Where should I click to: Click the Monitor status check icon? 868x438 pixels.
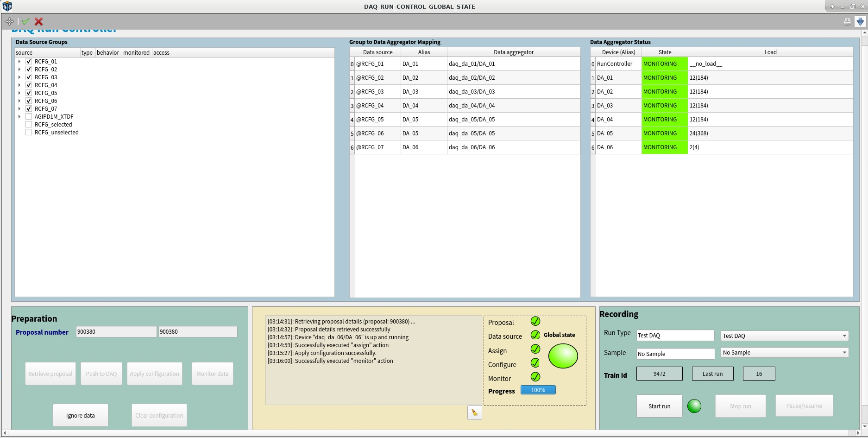pyautogui.click(x=535, y=377)
